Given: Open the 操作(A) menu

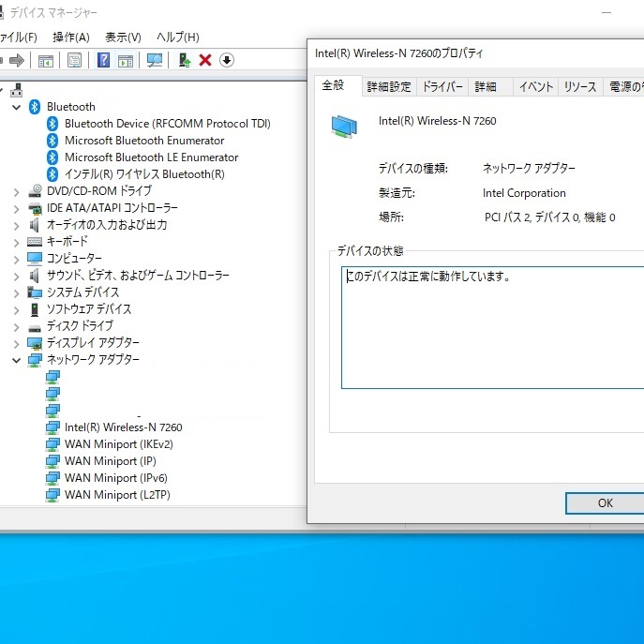Looking at the screenshot, I should 71,37.
